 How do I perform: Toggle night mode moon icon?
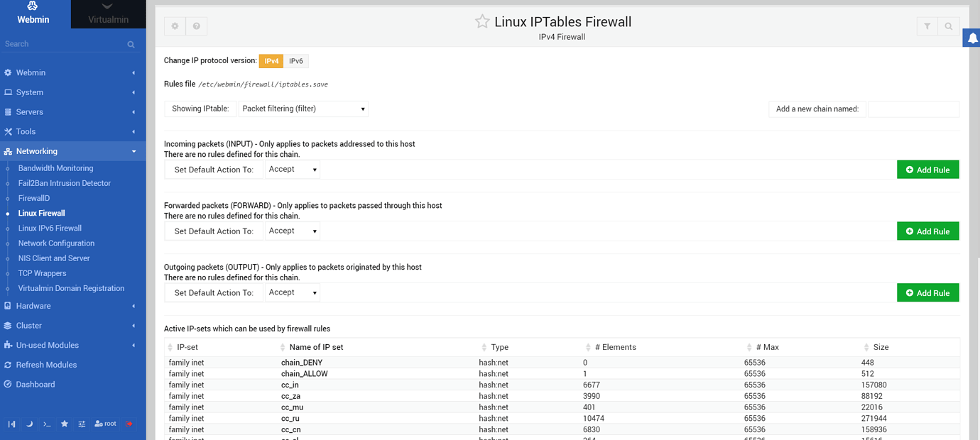pos(30,424)
